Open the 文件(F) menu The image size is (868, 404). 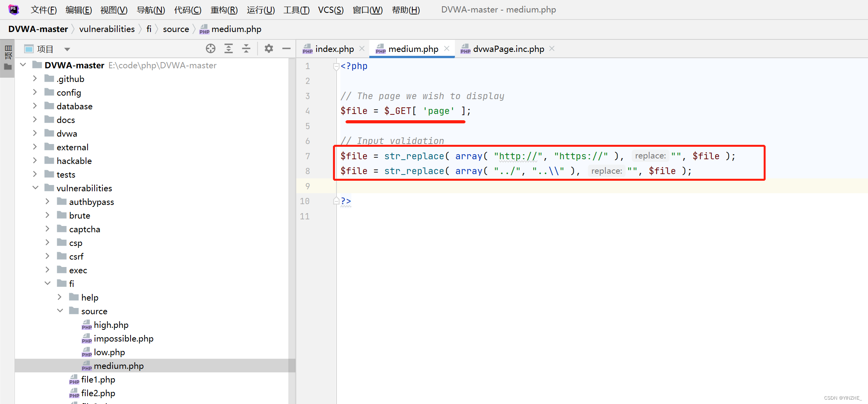tap(44, 10)
